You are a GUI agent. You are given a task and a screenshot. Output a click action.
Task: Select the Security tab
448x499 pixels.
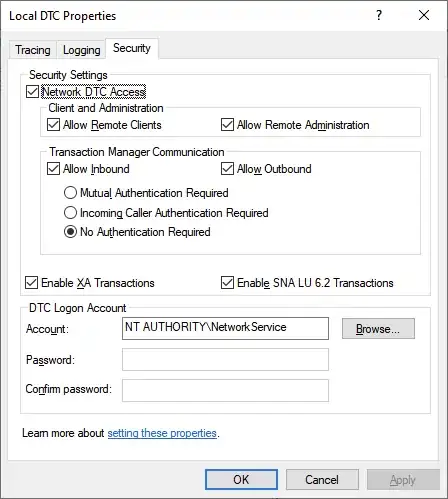click(132, 48)
